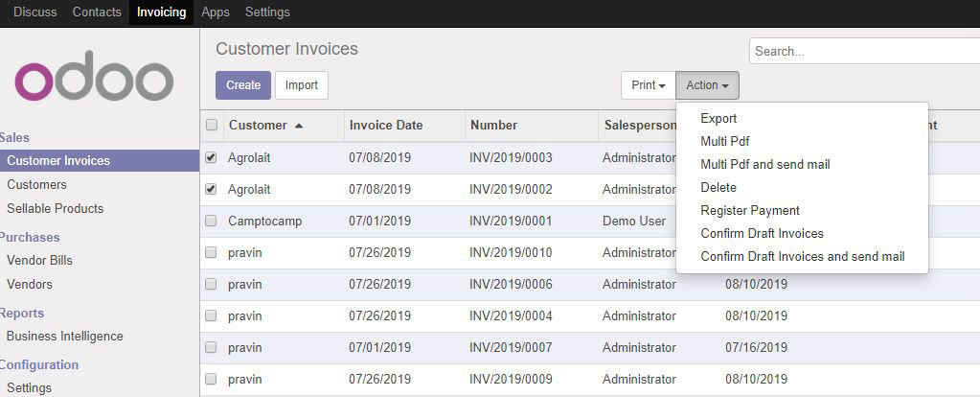Open Customer Invoices in sidebar
Image resolution: width=980 pixels, height=397 pixels.
point(100,161)
